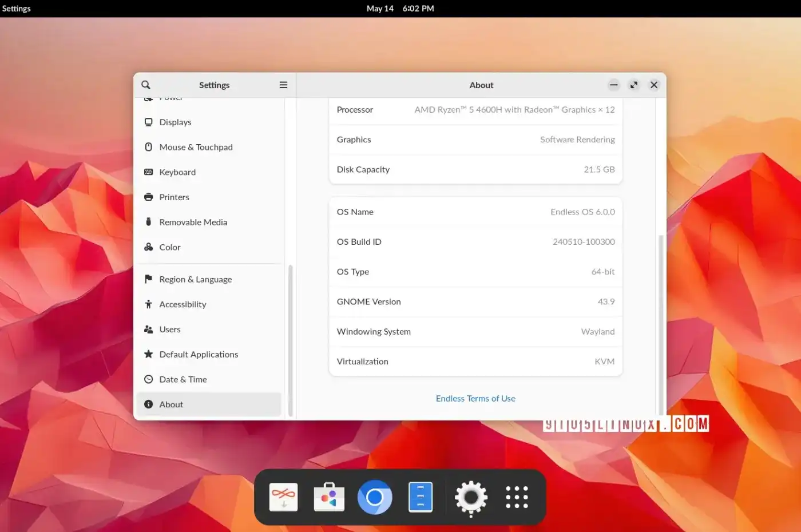Viewport: 801px width, 532px height.
Task: Click the Accessibility person icon
Action: 149,304
